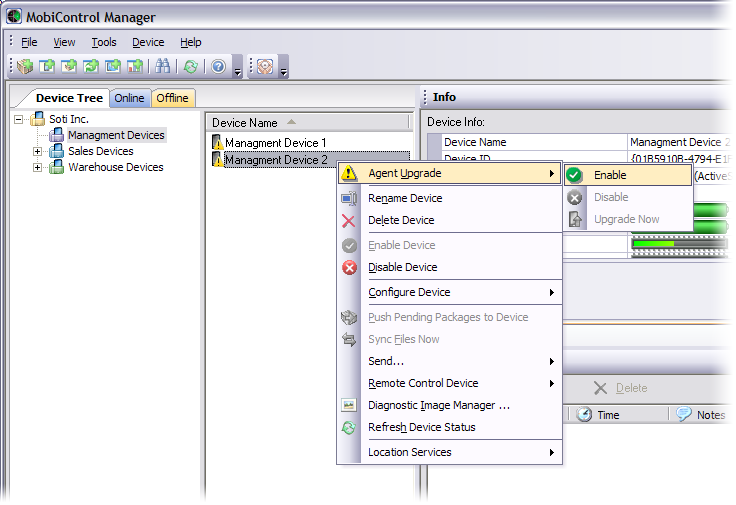Image resolution: width=736 pixels, height=505 pixels.
Task: Select Sales Devices tree item
Action: [101, 151]
